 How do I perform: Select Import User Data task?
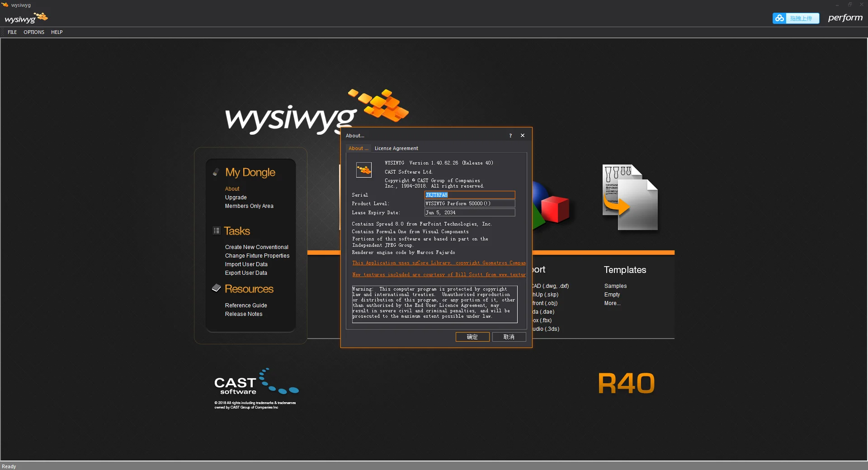pyautogui.click(x=246, y=264)
